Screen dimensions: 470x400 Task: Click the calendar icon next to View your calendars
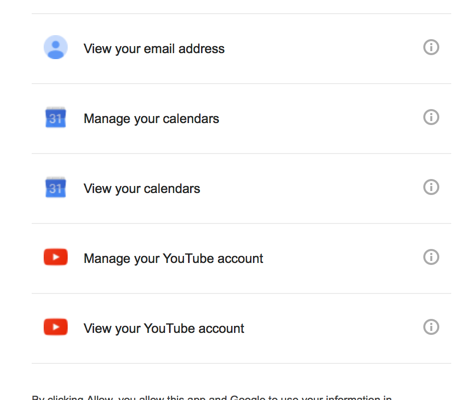(x=56, y=187)
